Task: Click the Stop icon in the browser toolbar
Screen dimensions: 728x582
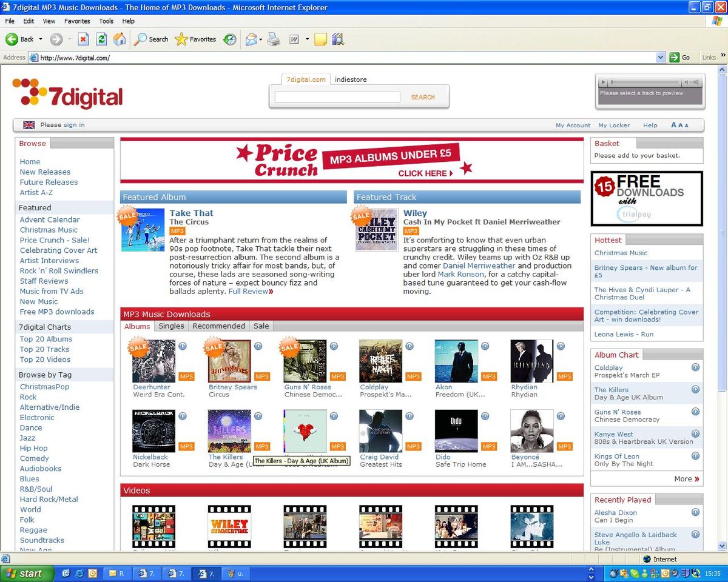Action: (x=83, y=39)
